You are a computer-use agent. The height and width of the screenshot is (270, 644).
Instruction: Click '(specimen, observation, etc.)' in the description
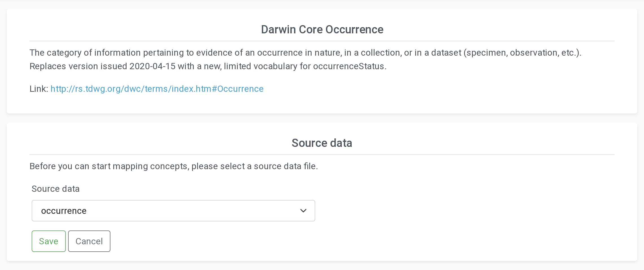tap(522, 53)
